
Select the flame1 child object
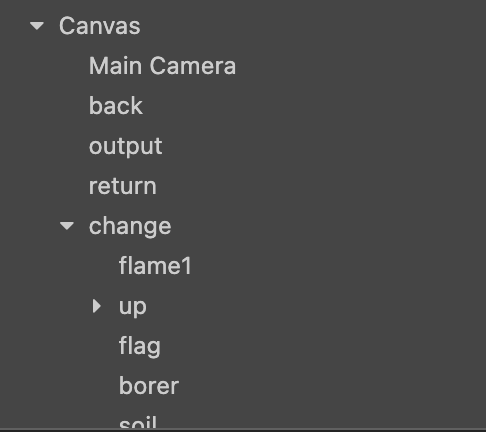point(155,266)
